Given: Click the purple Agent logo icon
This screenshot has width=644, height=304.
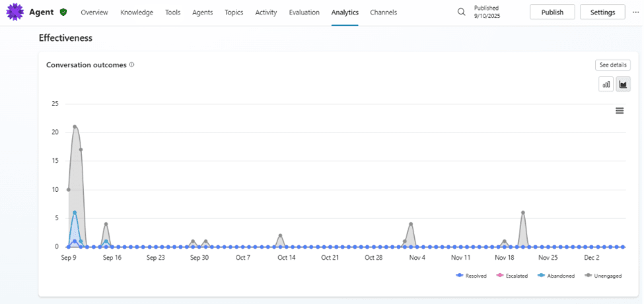Looking at the screenshot, I should (16, 13).
